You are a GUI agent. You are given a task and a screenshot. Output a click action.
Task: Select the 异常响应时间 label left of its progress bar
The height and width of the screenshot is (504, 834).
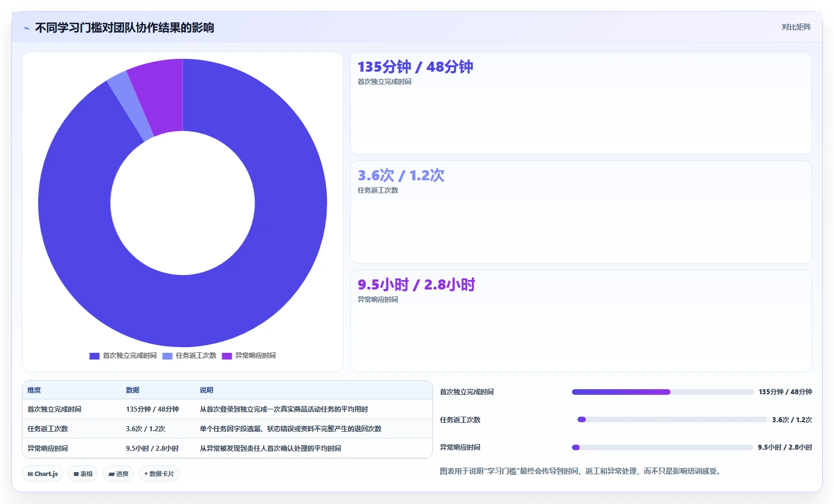(x=460, y=447)
